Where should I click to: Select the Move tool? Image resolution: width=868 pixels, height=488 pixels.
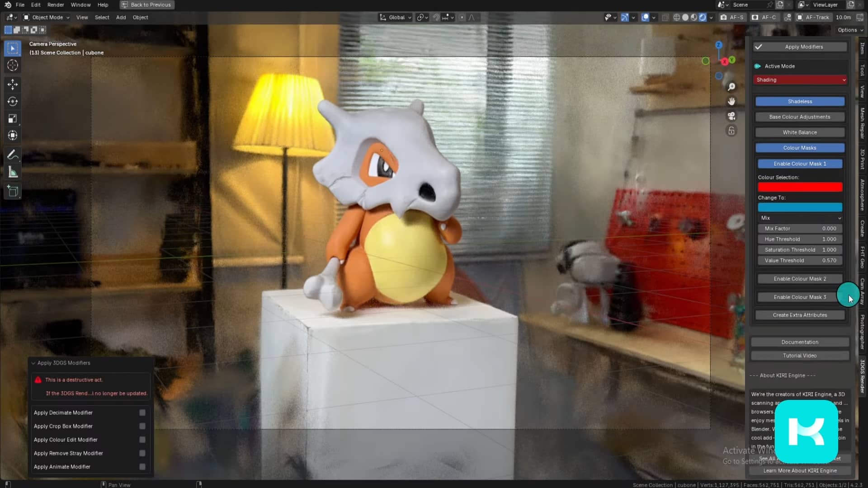click(x=12, y=84)
